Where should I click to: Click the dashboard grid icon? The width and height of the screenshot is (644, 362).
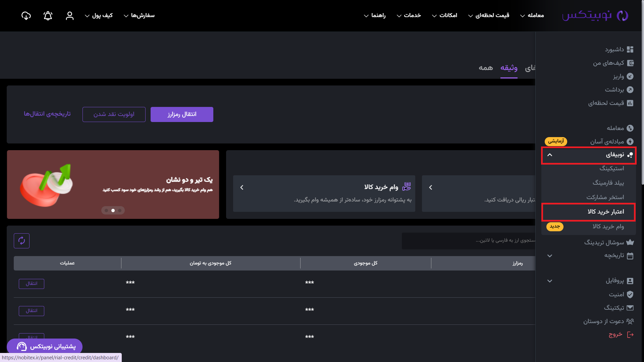pos(630,50)
